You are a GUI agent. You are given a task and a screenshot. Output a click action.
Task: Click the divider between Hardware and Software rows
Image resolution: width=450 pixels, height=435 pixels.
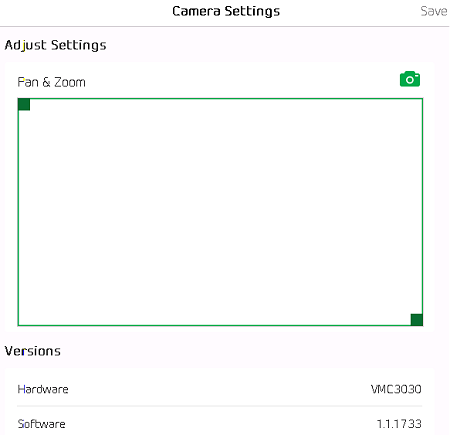click(220, 406)
